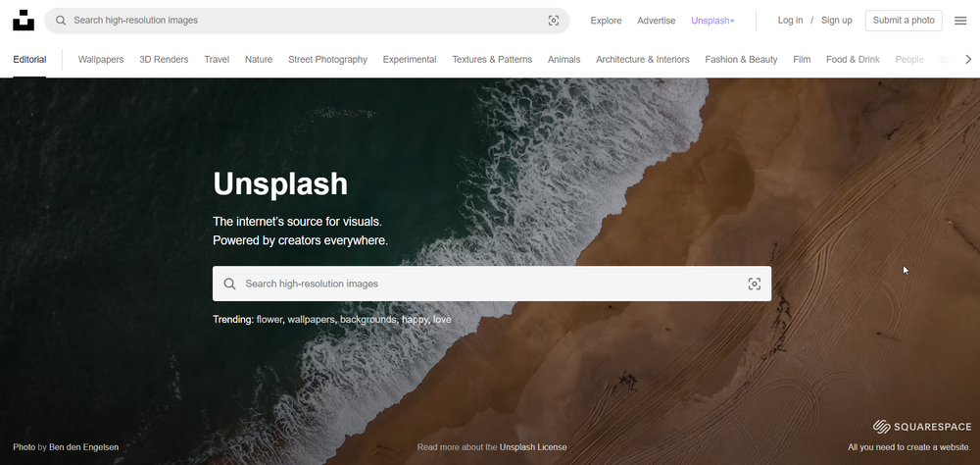Open the Explore menu
980x465 pixels.
click(606, 21)
